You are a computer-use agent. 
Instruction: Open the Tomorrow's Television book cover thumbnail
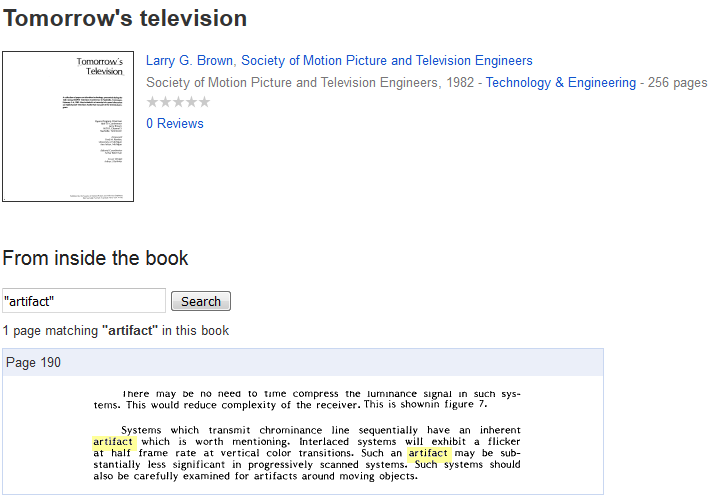(68, 126)
